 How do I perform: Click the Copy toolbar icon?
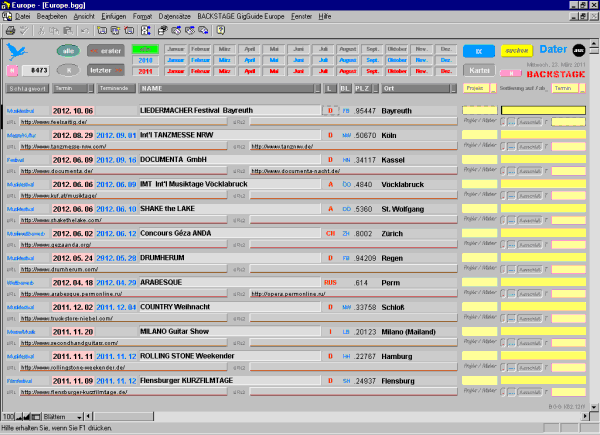[x=54, y=30]
